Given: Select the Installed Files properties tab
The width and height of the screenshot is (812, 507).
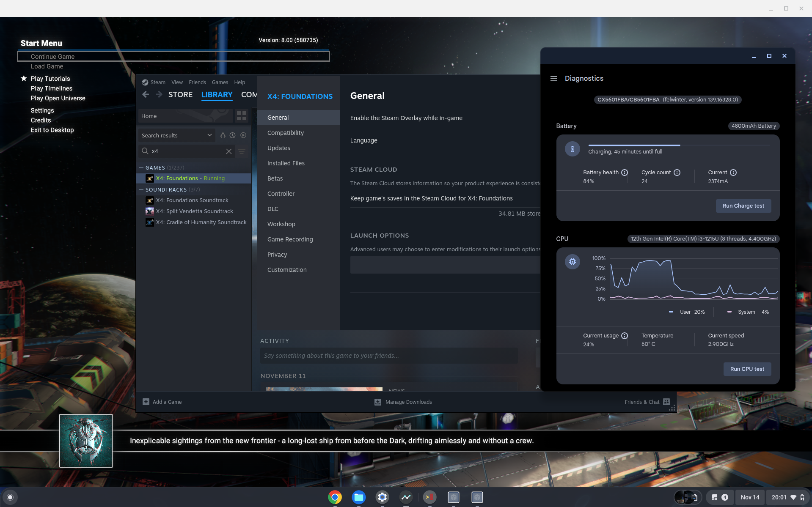Looking at the screenshot, I should 299,163.
